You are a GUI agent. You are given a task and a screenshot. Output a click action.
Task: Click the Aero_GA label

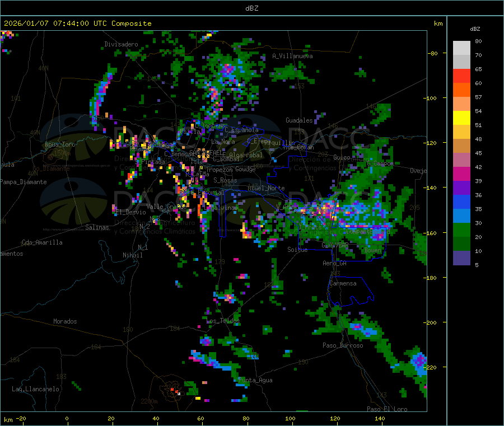[335, 263]
